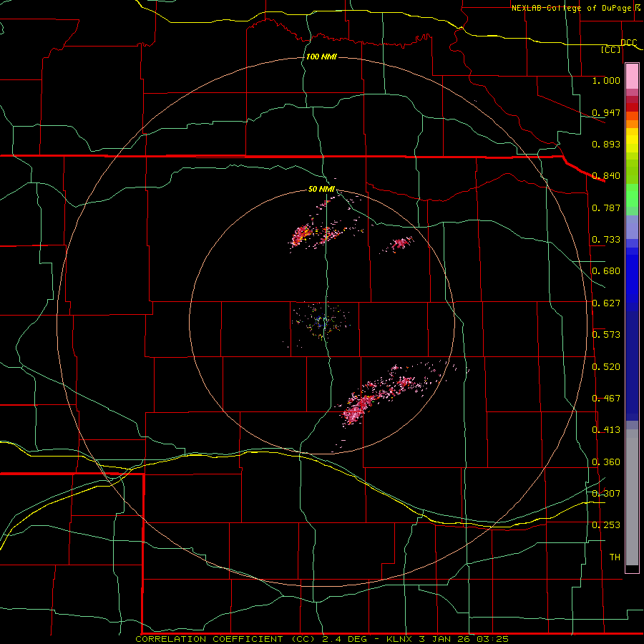Click the 0.787 scale value

[x=606, y=208]
